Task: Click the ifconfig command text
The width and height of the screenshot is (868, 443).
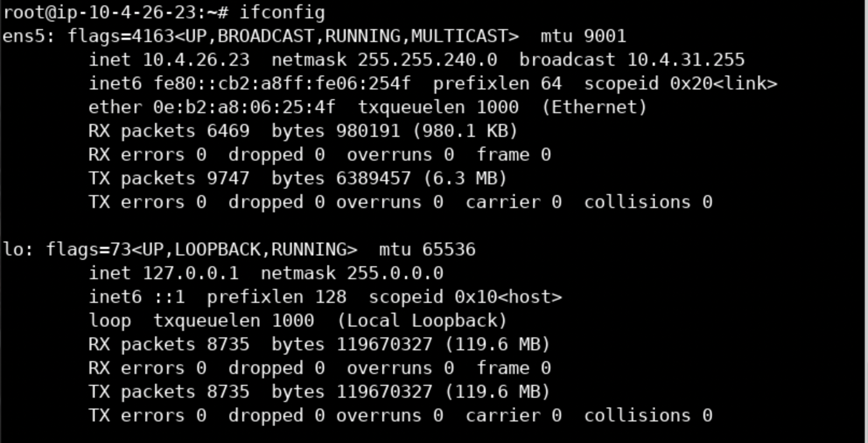Action: tap(282, 12)
